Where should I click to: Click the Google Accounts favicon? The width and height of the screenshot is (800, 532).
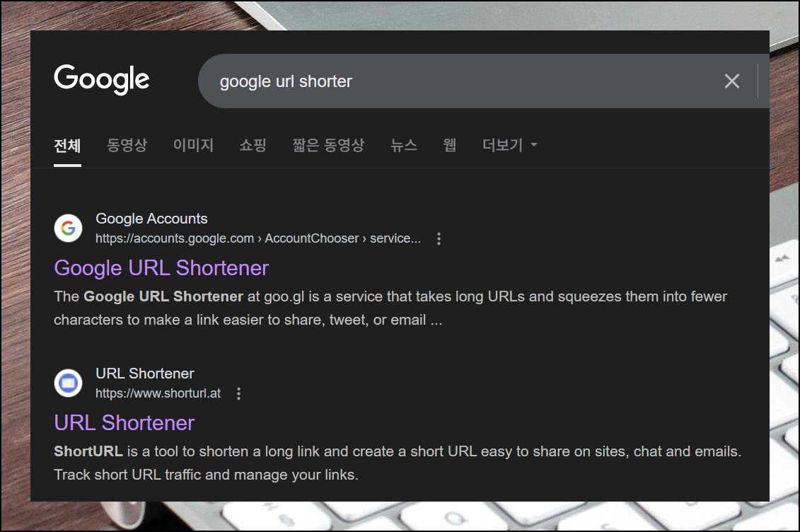[69, 228]
